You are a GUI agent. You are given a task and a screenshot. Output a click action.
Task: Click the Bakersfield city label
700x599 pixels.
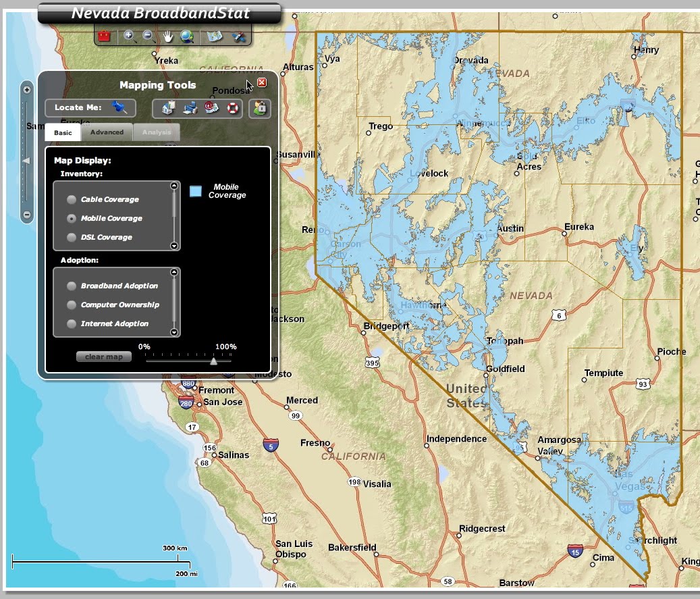(x=352, y=547)
